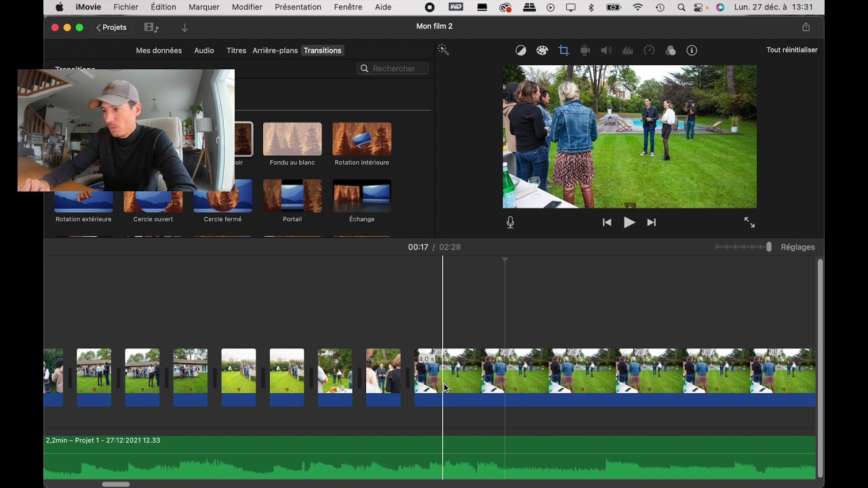Open the color balance tool
The height and width of the screenshot is (488, 868).
521,50
